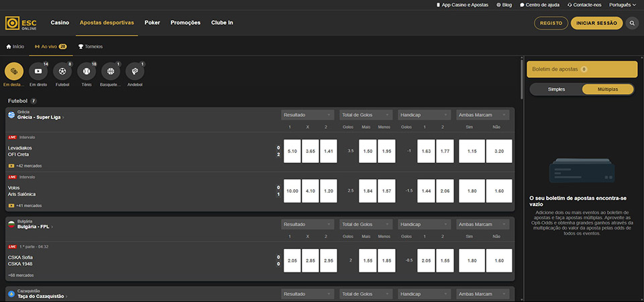Select CSKA 1948 win odds 2.95
644x302 pixels.
coord(329,260)
